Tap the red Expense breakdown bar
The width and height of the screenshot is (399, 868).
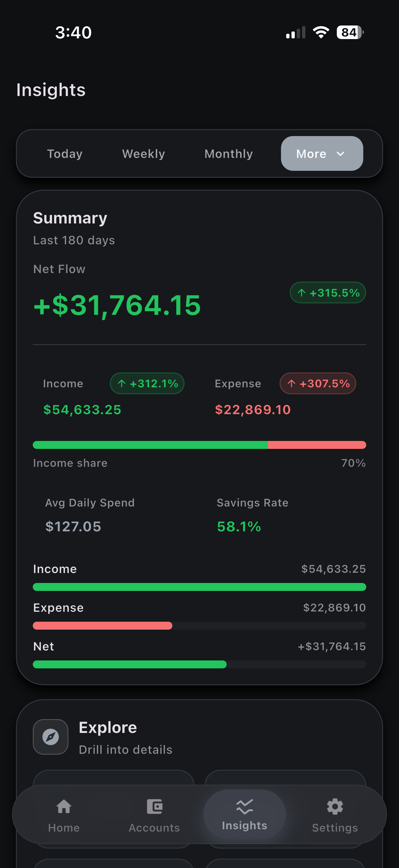click(x=102, y=626)
